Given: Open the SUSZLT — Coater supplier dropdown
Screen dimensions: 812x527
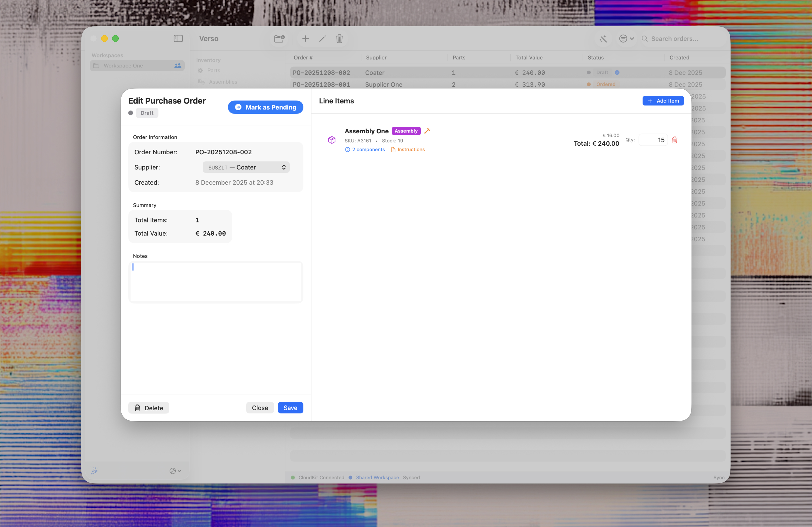Looking at the screenshot, I should point(246,167).
